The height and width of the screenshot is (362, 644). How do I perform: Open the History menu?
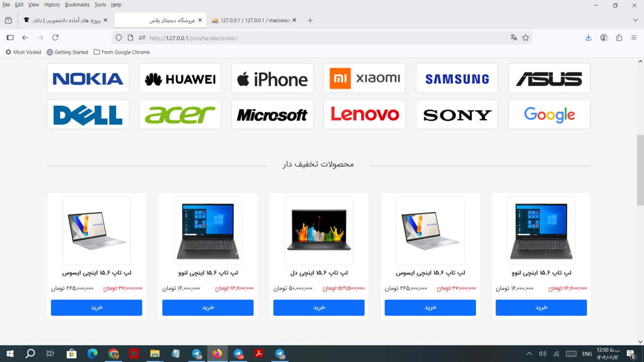pyautogui.click(x=52, y=5)
